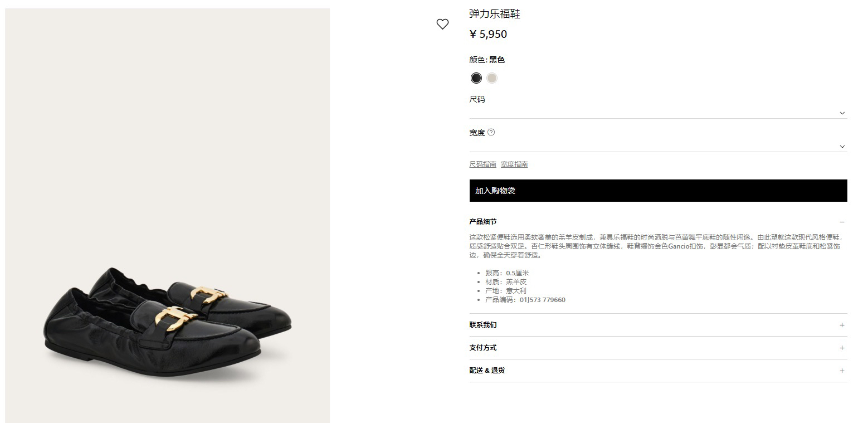Click the 加入购物袋 add to bag button
The image size is (868, 423).
[x=658, y=191]
